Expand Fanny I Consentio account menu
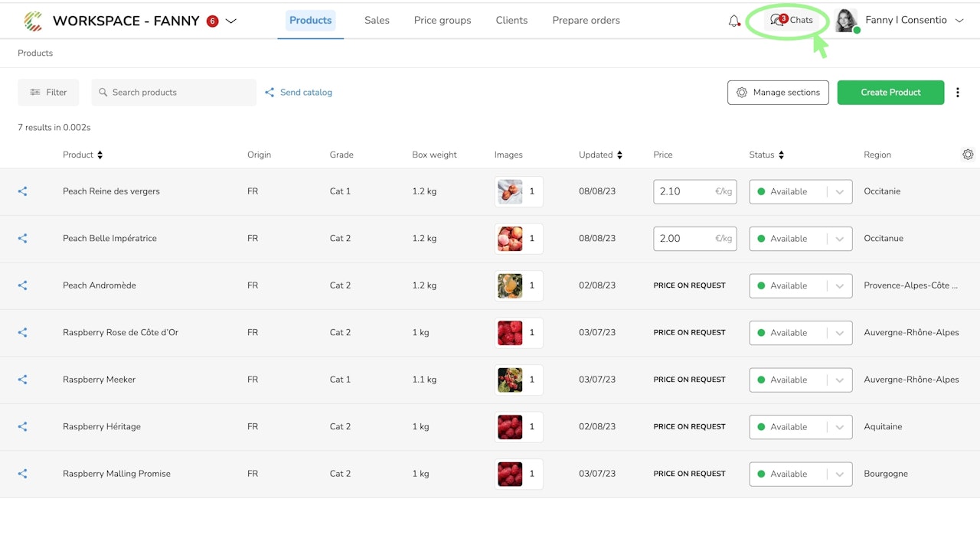Image resolution: width=980 pixels, height=538 pixels. click(959, 21)
